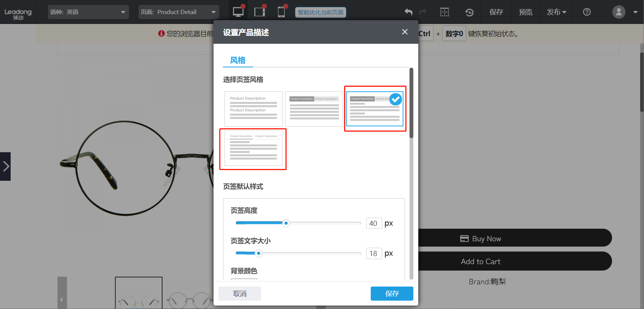Viewport: 644px width, 309px height.
Task: Click the blue 保存 button in dialog
Action: coord(392,293)
